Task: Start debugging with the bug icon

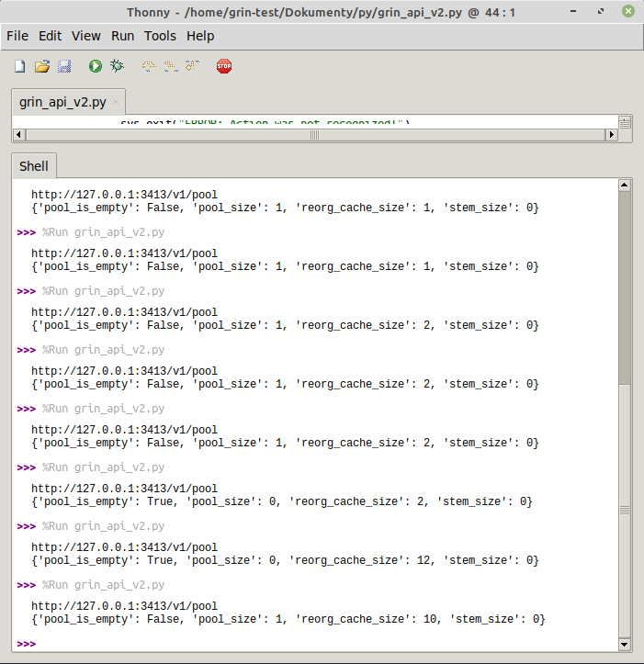Action: pyautogui.click(x=117, y=66)
